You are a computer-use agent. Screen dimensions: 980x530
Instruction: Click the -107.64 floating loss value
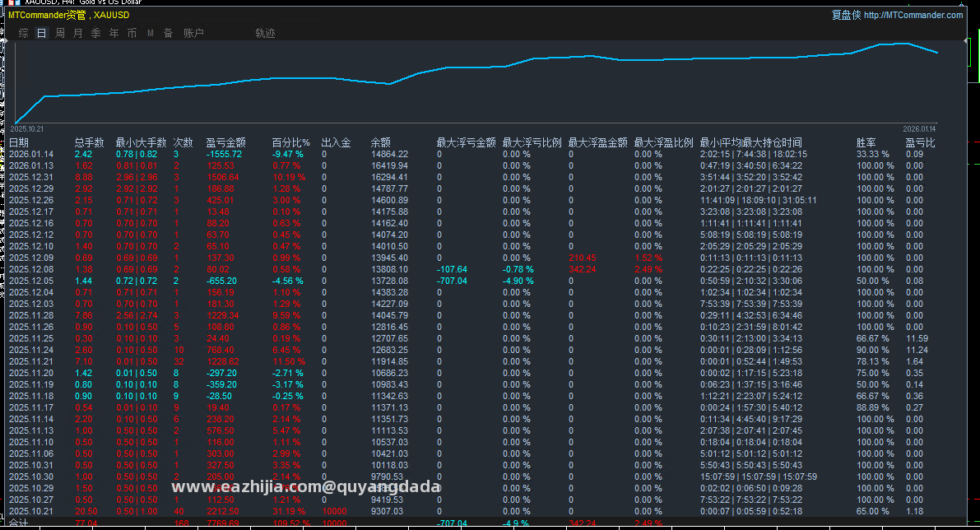tap(452, 269)
